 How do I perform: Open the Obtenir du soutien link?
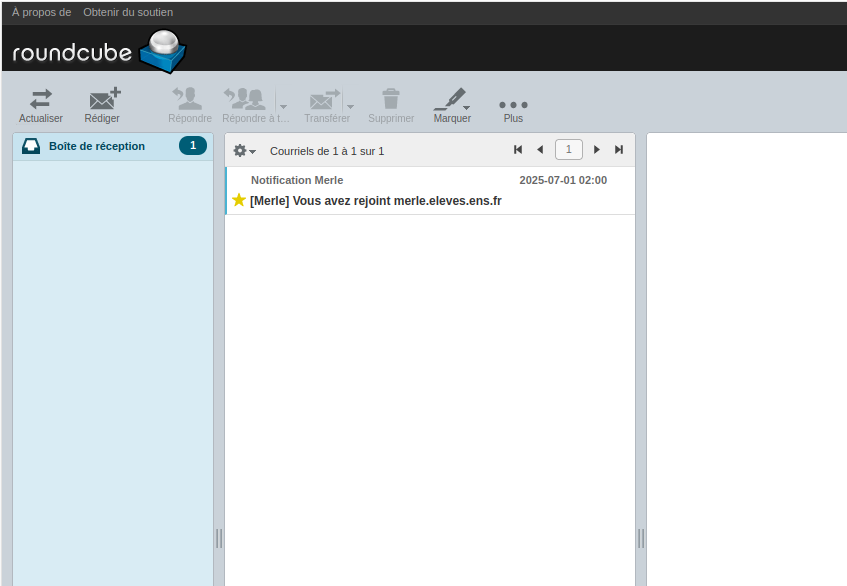coord(128,12)
